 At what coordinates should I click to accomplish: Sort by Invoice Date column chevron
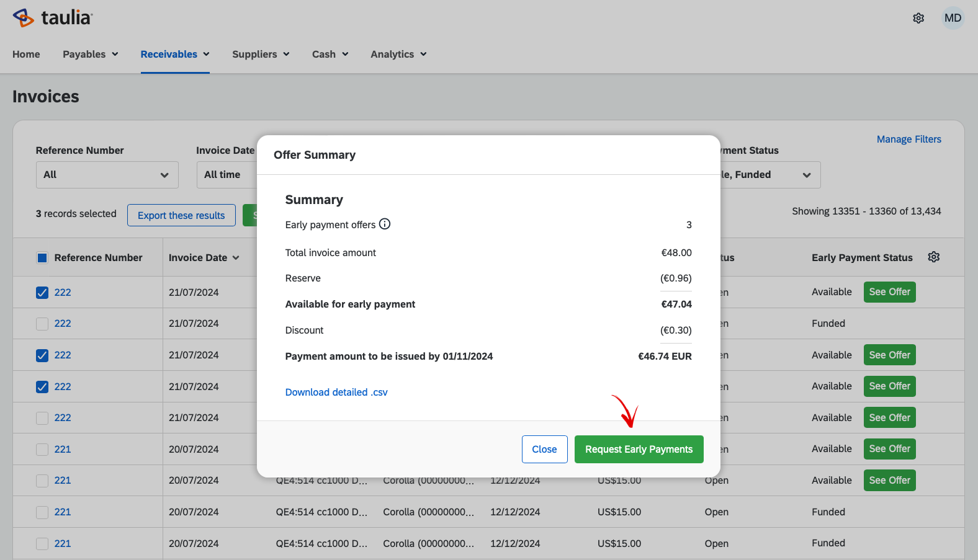point(236,258)
